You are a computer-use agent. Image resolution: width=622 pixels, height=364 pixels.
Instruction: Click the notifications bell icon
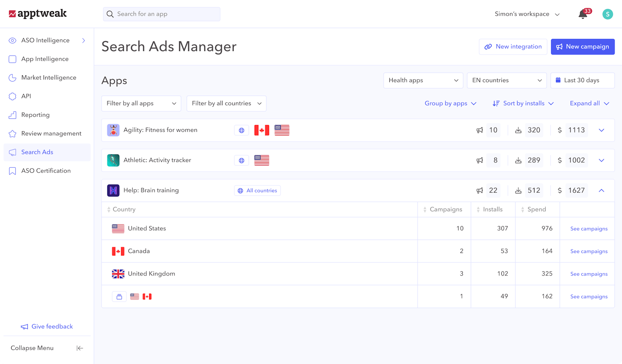pyautogui.click(x=583, y=14)
